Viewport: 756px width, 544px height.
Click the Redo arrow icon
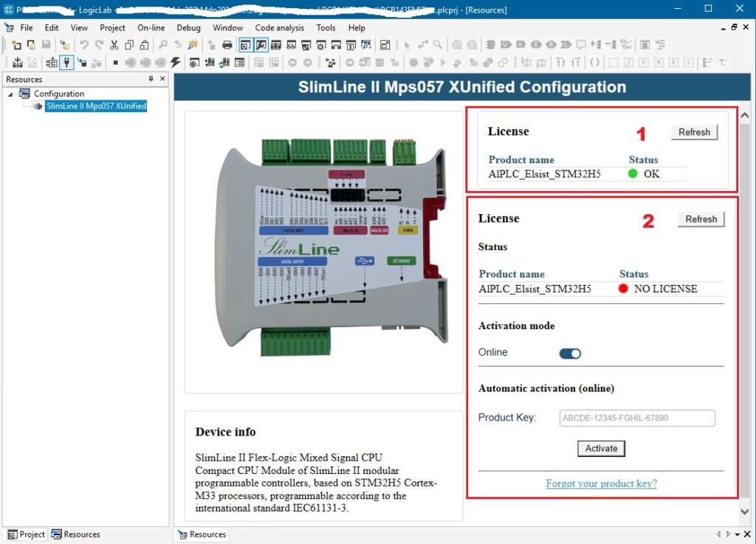99,45
